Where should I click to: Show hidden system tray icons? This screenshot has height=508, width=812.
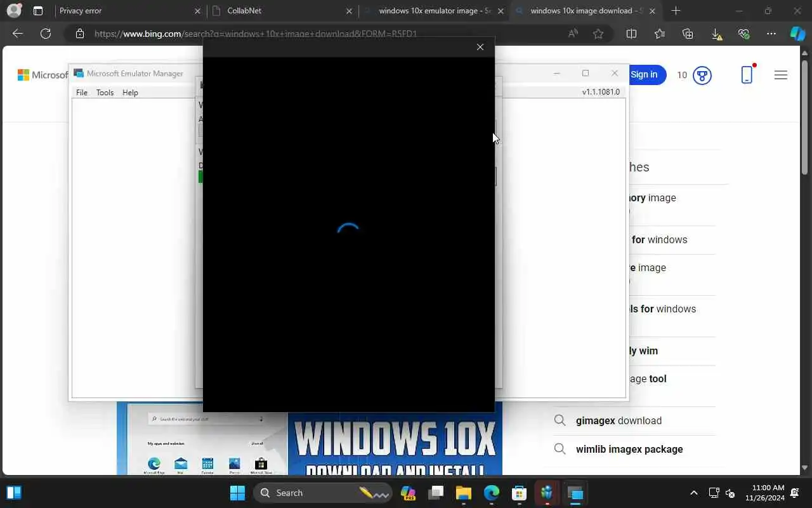[693, 493]
